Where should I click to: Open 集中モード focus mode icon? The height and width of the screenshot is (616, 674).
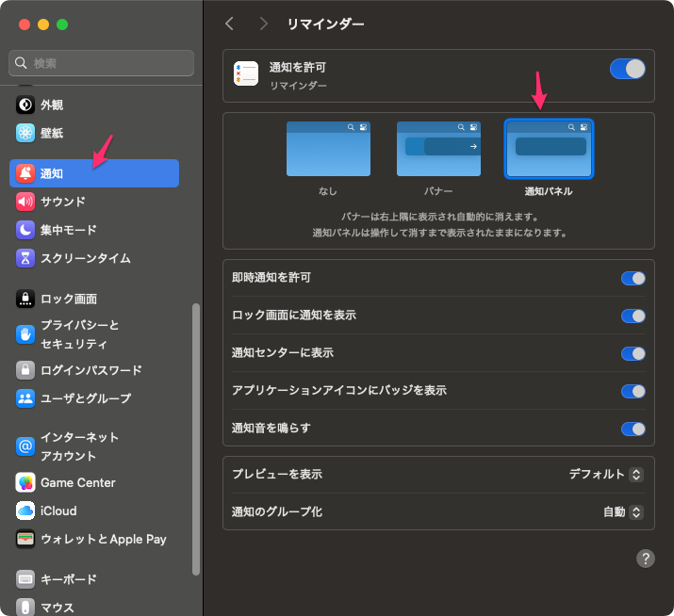[x=25, y=229]
